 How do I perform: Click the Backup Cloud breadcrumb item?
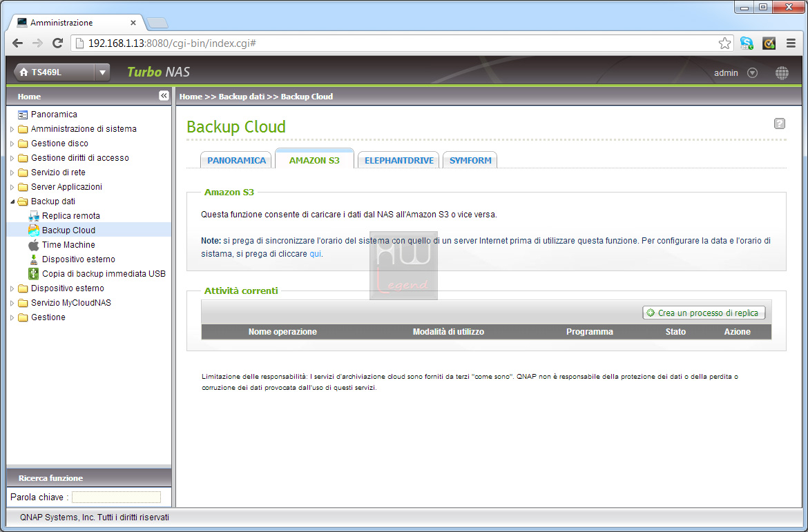pos(307,97)
